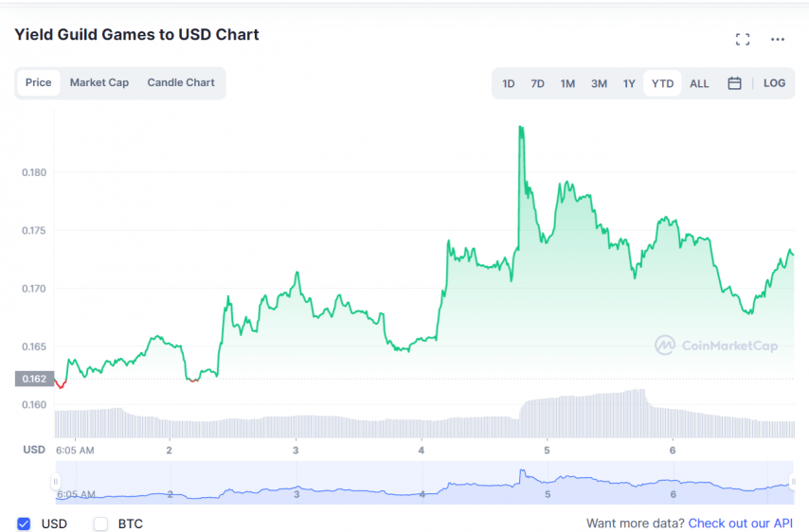Click the 0.165 y-axis price label
809x532 pixels.
(34, 346)
